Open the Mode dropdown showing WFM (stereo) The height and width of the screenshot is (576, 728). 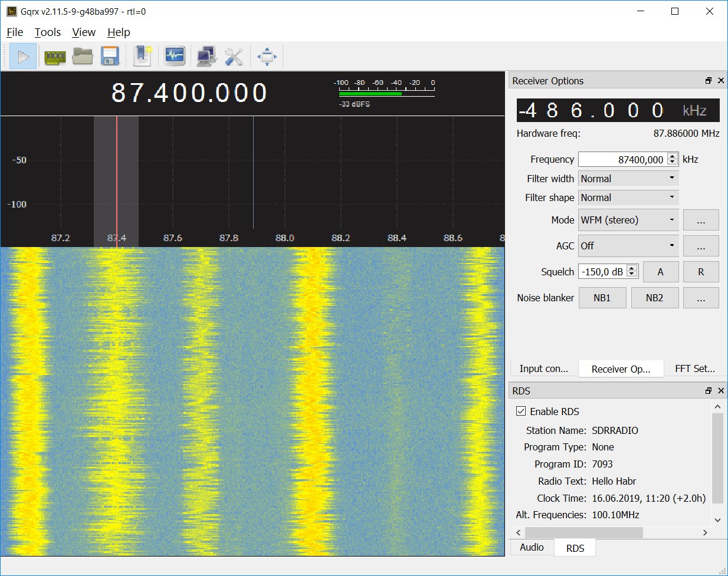tap(628, 220)
